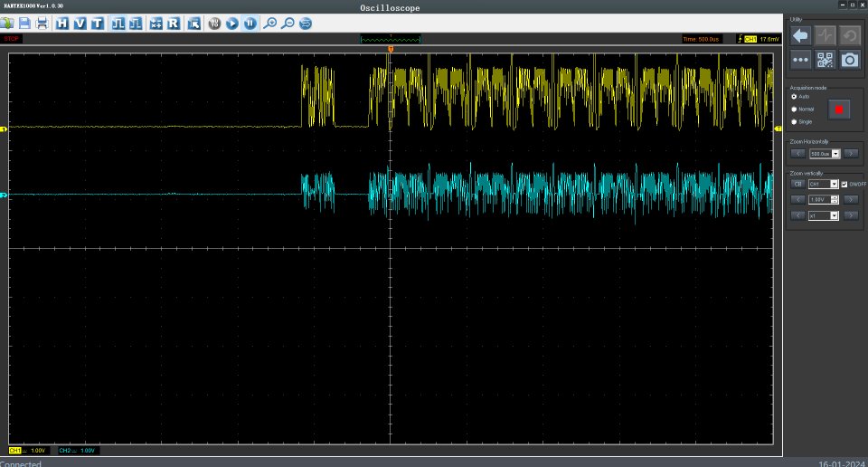
Task: Click the CH2 1.00V label at bottom
Action: point(77,451)
